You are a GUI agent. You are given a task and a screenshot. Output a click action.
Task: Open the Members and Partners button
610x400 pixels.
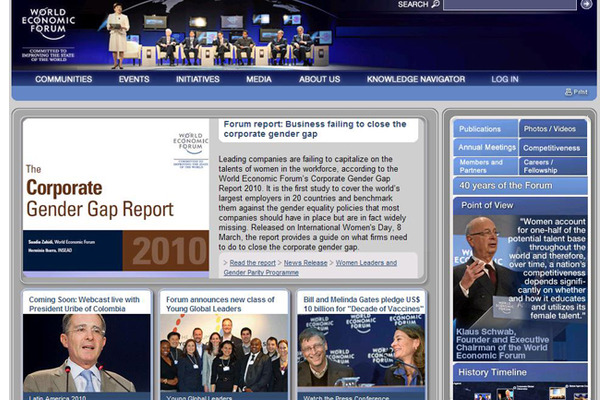pos(485,166)
